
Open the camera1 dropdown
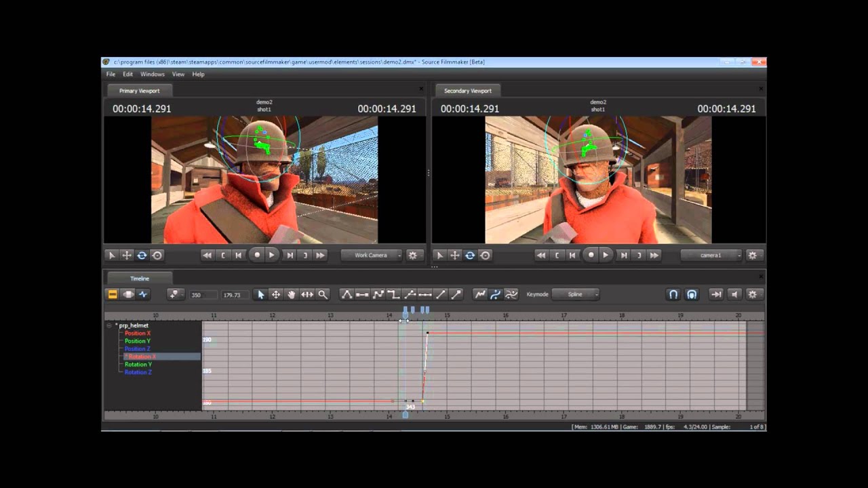pos(711,256)
